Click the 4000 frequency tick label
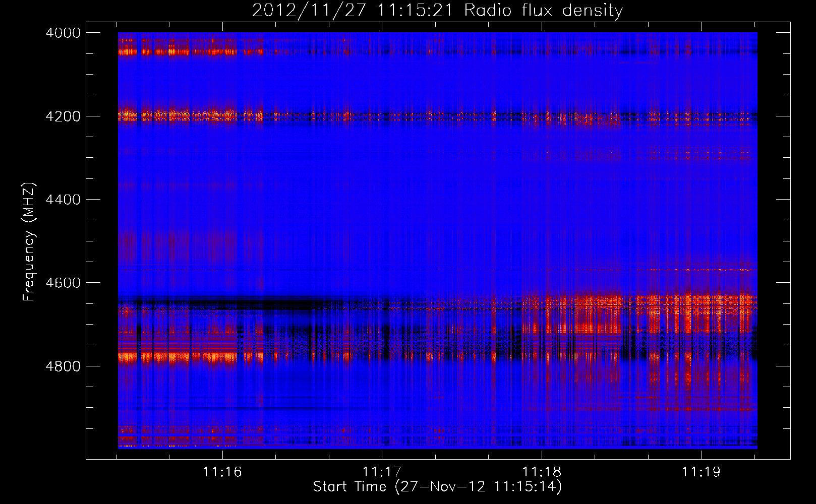 [x=63, y=33]
